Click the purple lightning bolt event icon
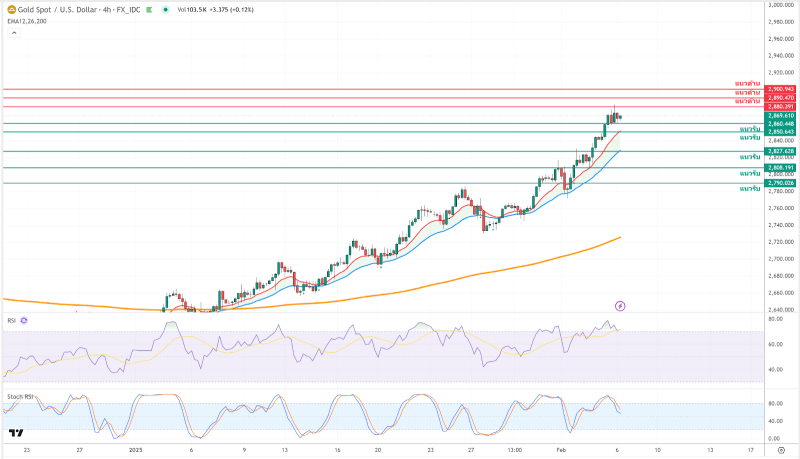Image resolution: width=800 pixels, height=459 pixels. click(620, 304)
